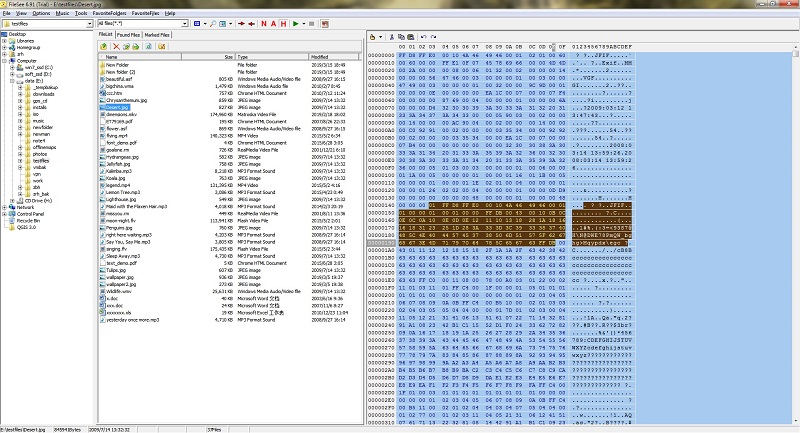Click the paste icon in hex viewer toolbar

click(411, 37)
